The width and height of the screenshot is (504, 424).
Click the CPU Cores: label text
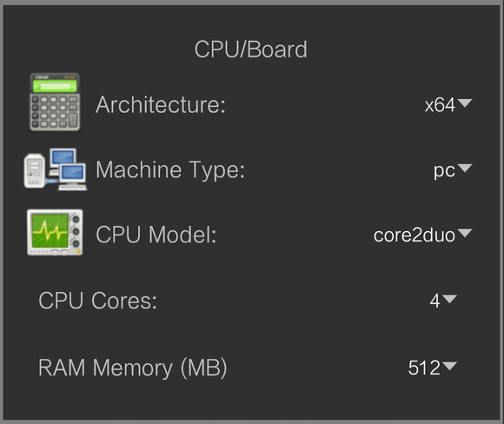pyautogui.click(x=97, y=301)
